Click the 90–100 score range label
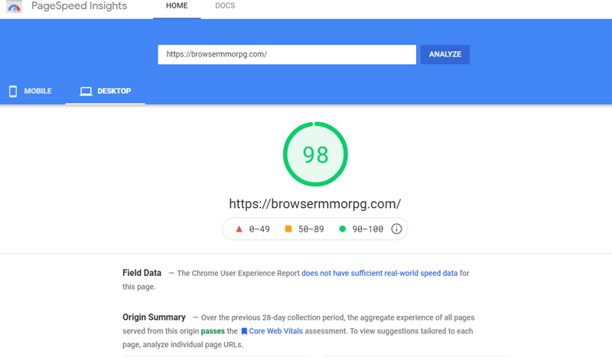The image size is (612, 364). pyautogui.click(x=368, y=229)
